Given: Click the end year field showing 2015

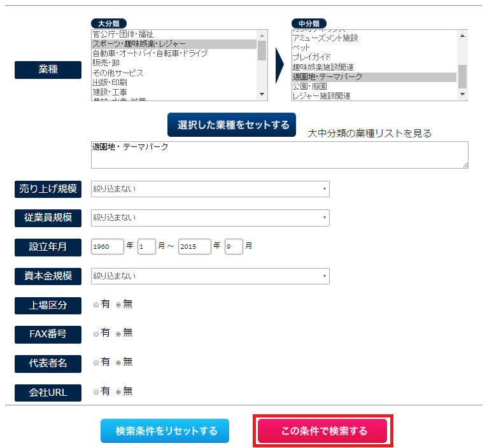Looking at the screenshot, I should [194, 246].
